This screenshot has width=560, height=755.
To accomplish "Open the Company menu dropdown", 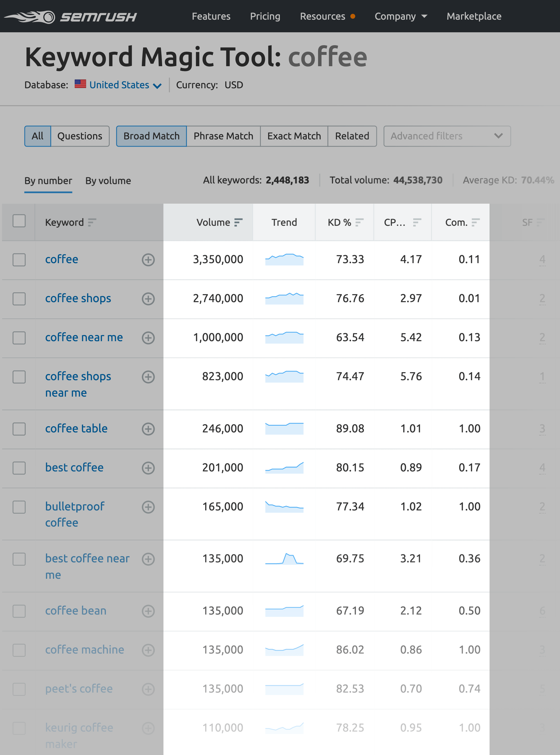I will [x=401, y=16].
